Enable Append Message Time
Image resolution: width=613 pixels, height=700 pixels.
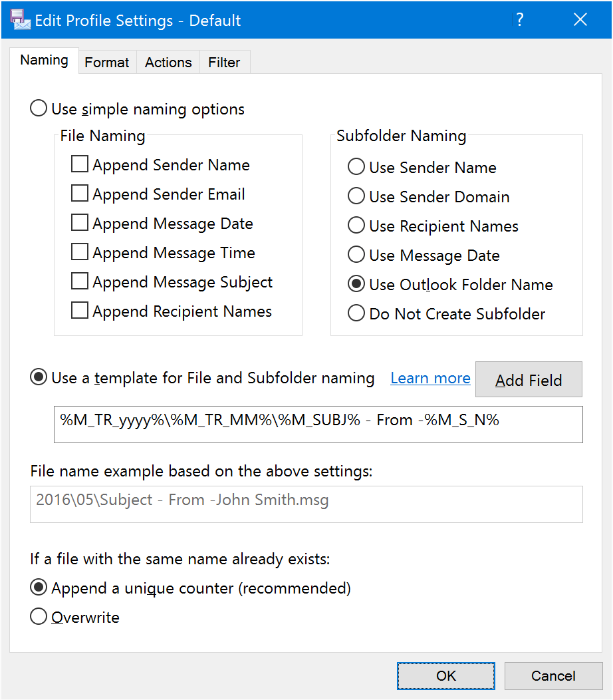[x=163, y=253]
